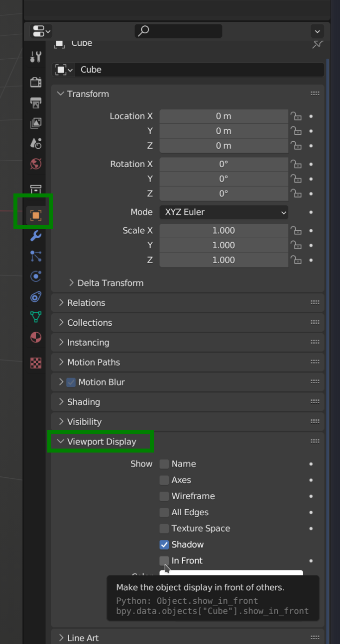Image resolution: width=340 pixels, height=644 pixels.
Task: Enable the Show Name checkbox
Action: [x=164, y=464]
